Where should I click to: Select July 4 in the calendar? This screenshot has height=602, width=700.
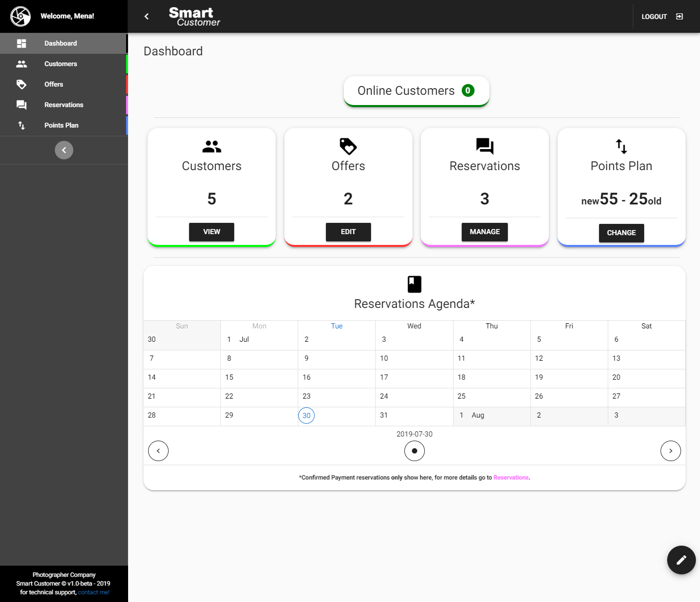(461, 340)
